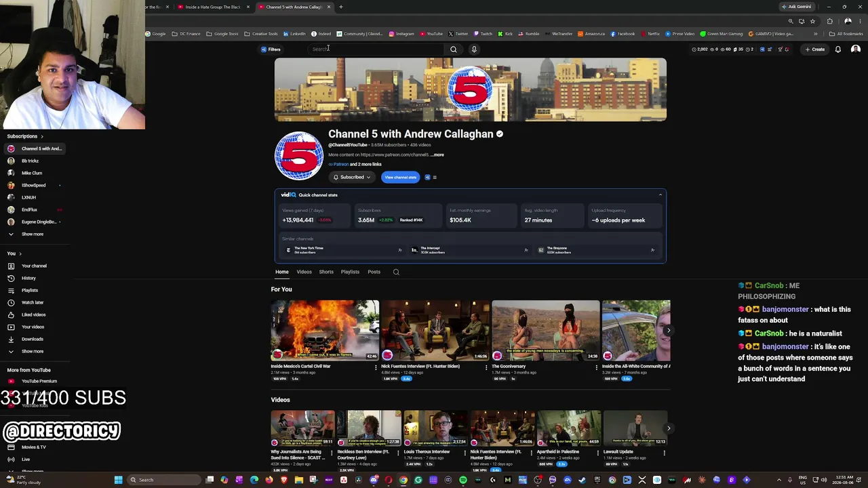Open The New York Times similar channel
The height and width of the screenshot is (488, 868).
tap(309, 249)
